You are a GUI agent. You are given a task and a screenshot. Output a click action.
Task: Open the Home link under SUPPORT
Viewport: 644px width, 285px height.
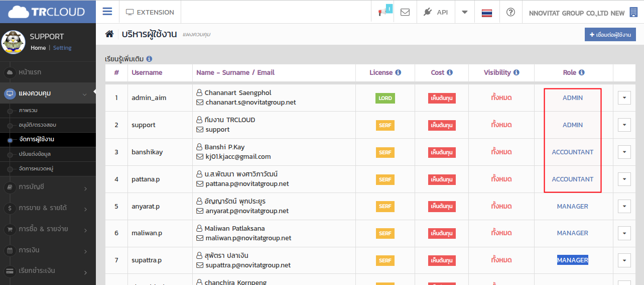[38, 48]
